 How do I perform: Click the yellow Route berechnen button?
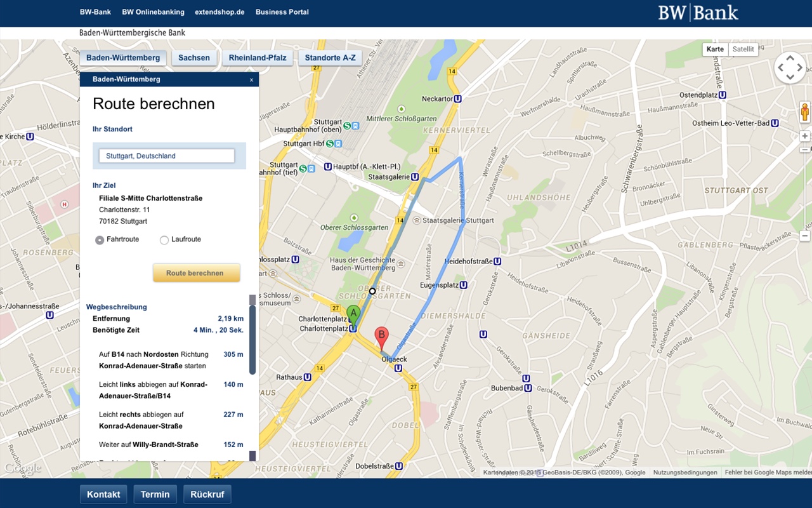[197, 273]
